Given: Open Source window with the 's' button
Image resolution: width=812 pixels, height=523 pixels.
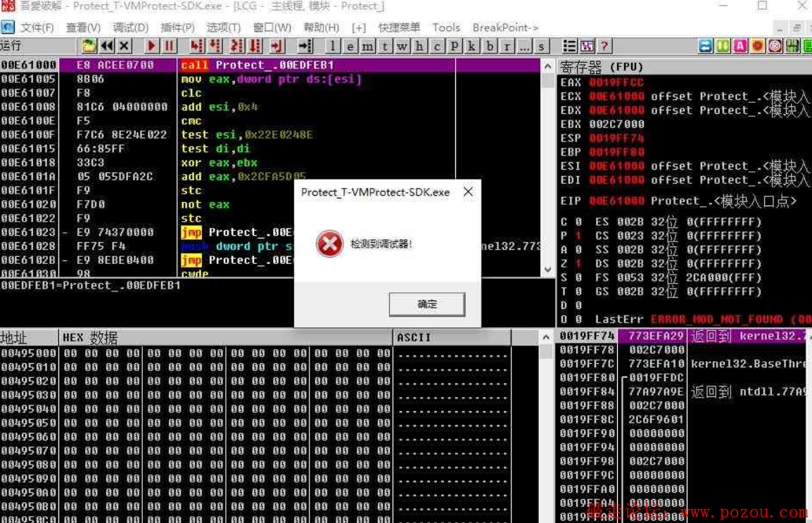Looking at the screenshot, I should pos(542,46).
